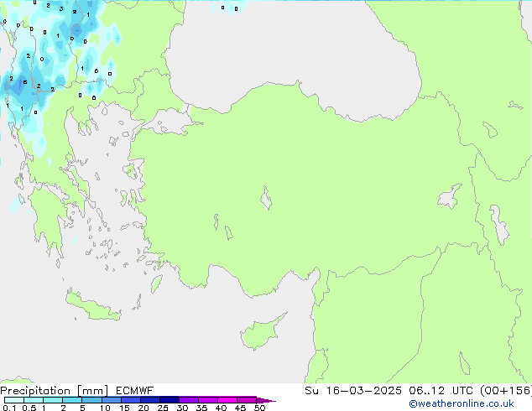This screenshot has height=411, width=532.
Task: Click the "15" legend scale label
Action: [124, 408]
